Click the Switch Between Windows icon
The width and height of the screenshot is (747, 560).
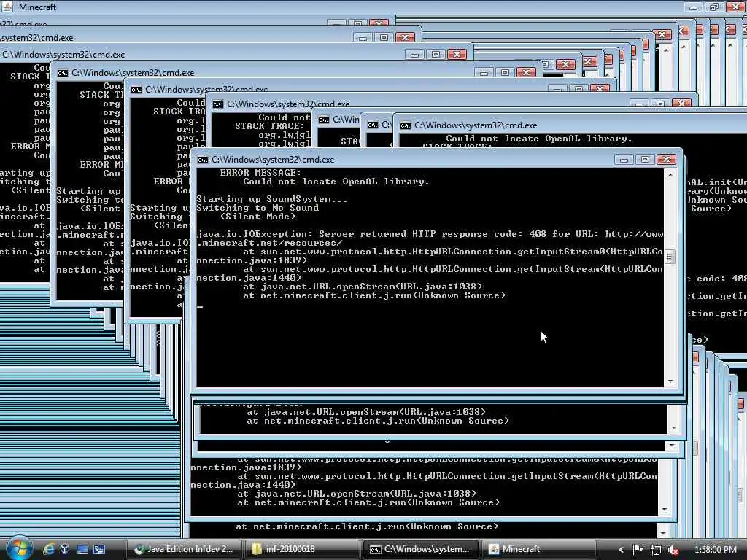(99, 549)
